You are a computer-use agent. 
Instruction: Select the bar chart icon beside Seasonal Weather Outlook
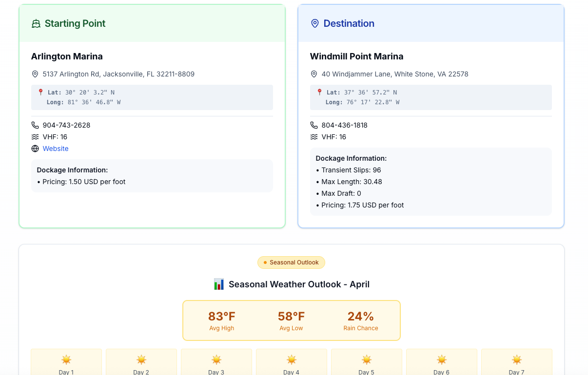[219, 284]
